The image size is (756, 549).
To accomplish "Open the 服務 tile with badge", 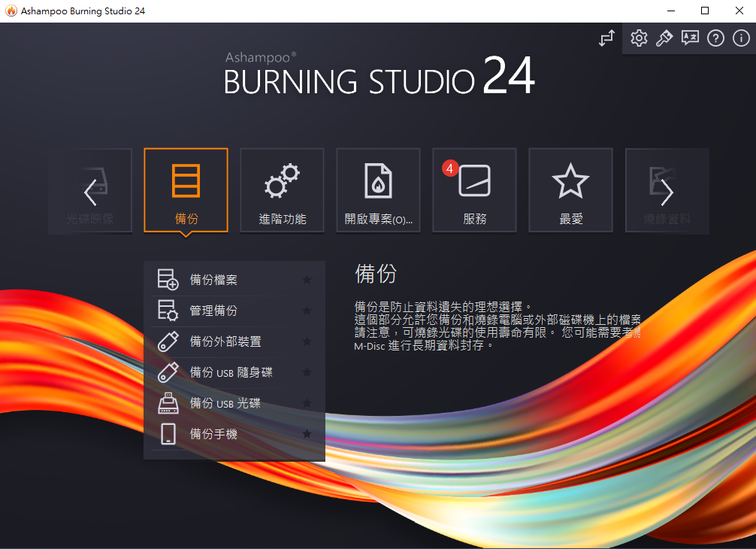I will pos(474,190).
